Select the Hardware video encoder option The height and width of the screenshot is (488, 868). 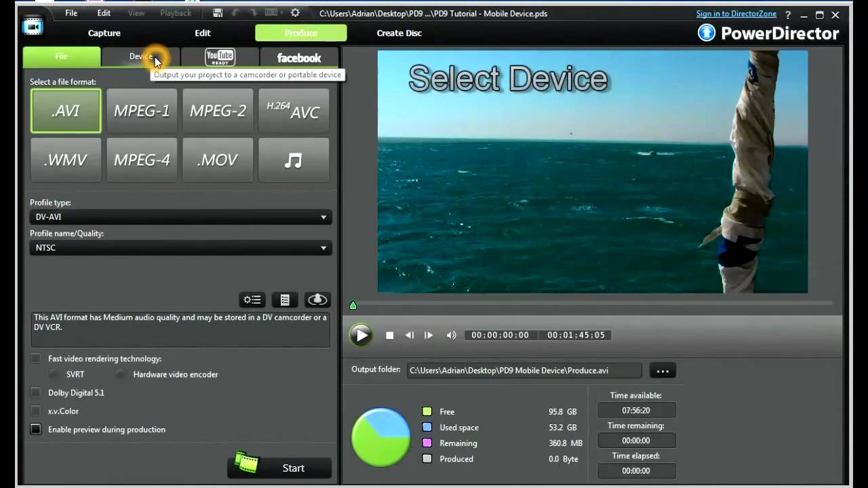(x=121, y=374)
